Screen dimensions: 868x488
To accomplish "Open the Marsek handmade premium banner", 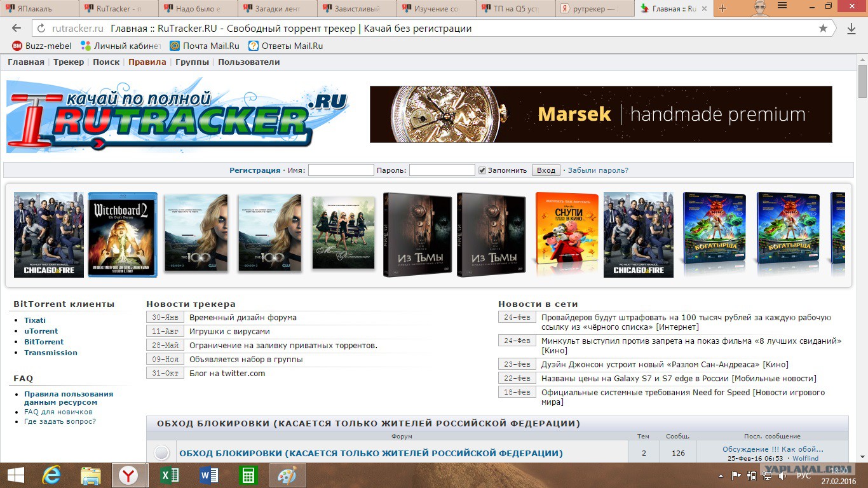I will (x=601, y=114).
